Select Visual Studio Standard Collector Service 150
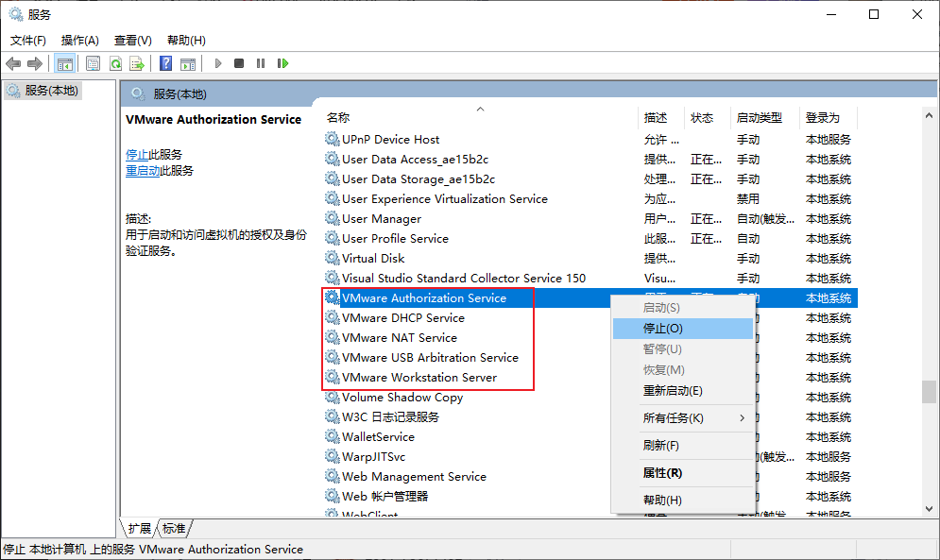Screen dimensions: 940x560 590,278
